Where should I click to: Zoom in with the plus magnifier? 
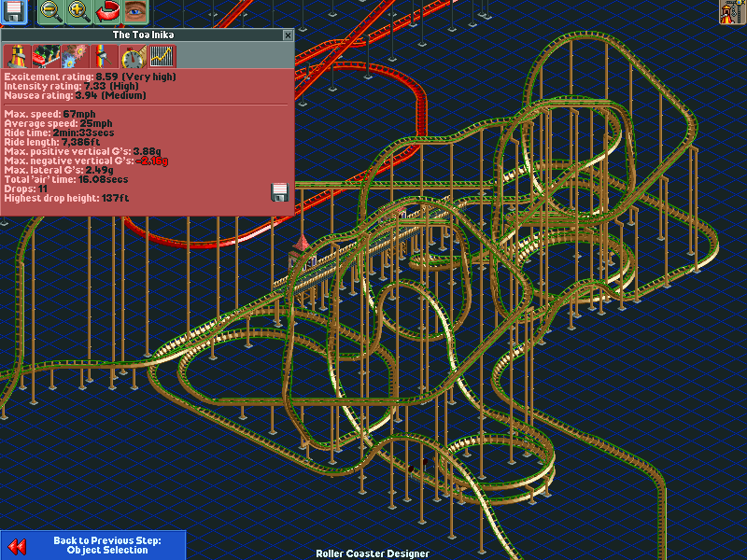[x=78, y=11]
